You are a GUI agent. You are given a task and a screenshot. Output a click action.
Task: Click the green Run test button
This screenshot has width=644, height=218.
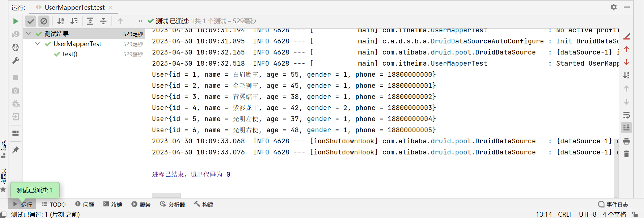point(15,21)
